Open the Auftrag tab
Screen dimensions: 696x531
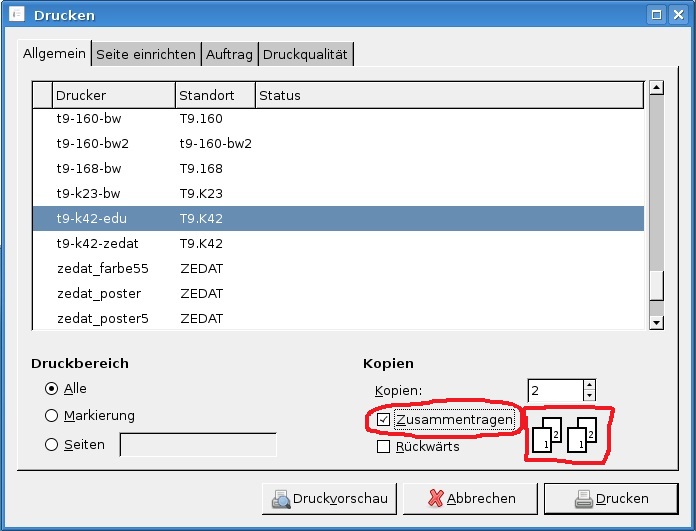[x=230, y=54]
